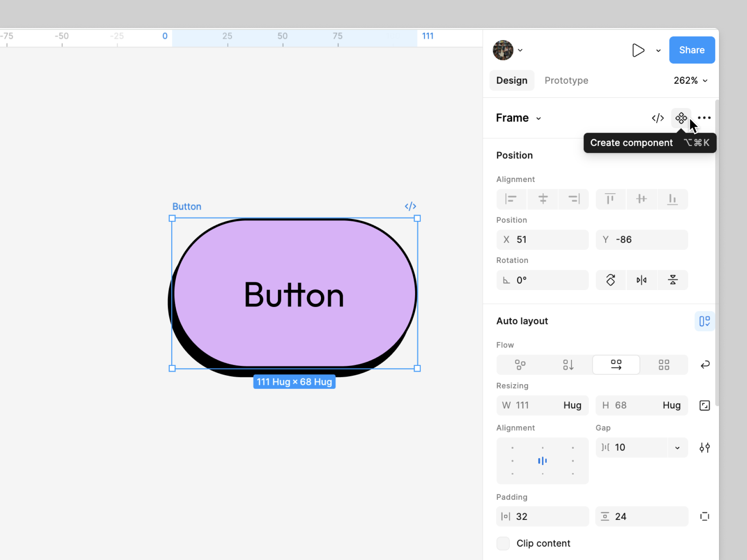Image resolution: width=747 pixels, height=560 pixels.
Task: Select the Design tab
Action: point(512,80)
